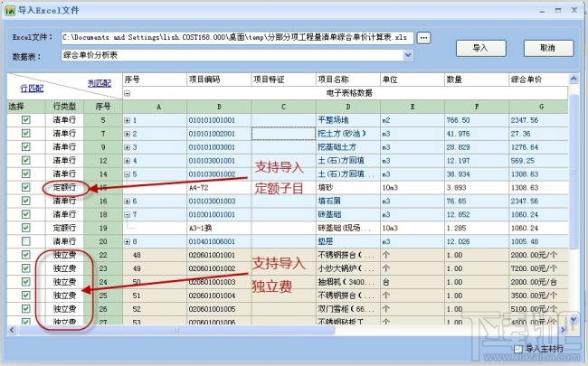The height and width of the screenshot is (366, 588).
Task: Expand row 1 平整场地
Action: click(128, 120)
